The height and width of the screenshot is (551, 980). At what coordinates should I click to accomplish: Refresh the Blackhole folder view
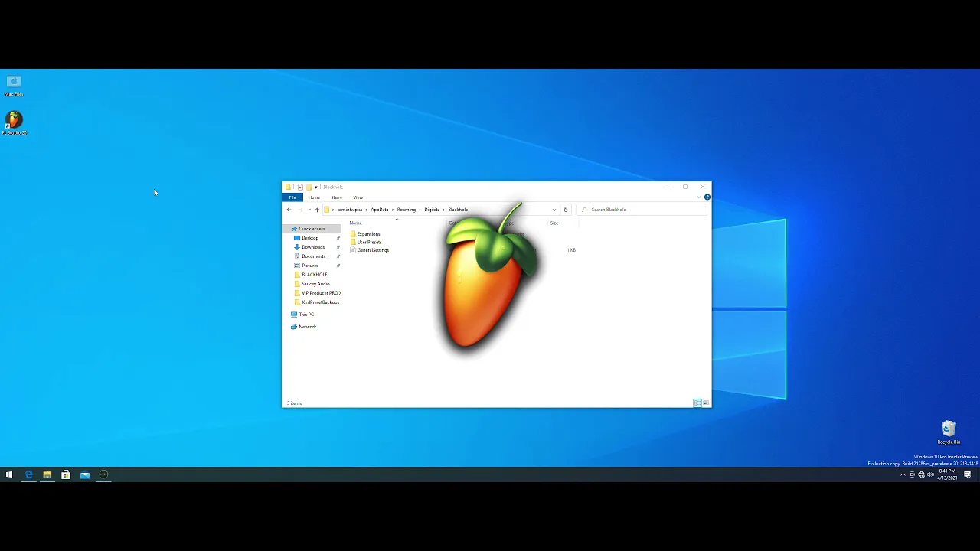(566, 210)
